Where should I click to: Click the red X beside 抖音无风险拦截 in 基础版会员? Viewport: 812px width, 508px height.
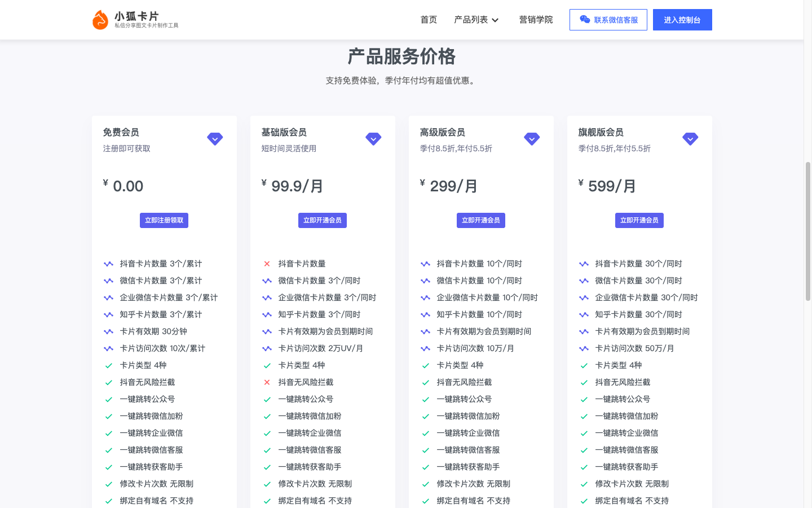267,382
